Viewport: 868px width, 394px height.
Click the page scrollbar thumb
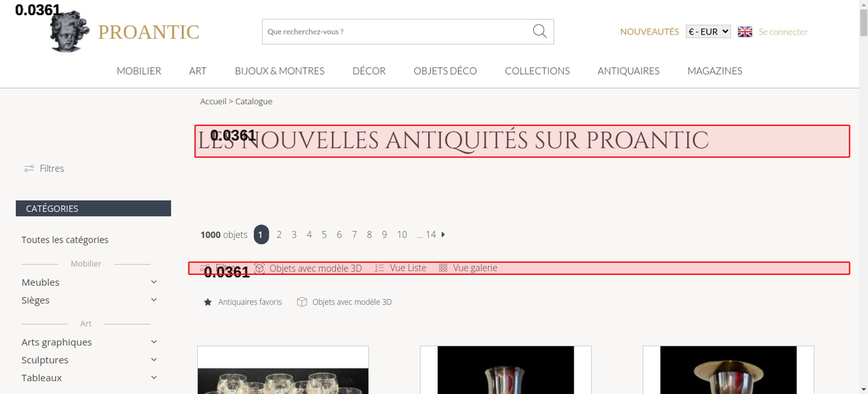point(864,23)
